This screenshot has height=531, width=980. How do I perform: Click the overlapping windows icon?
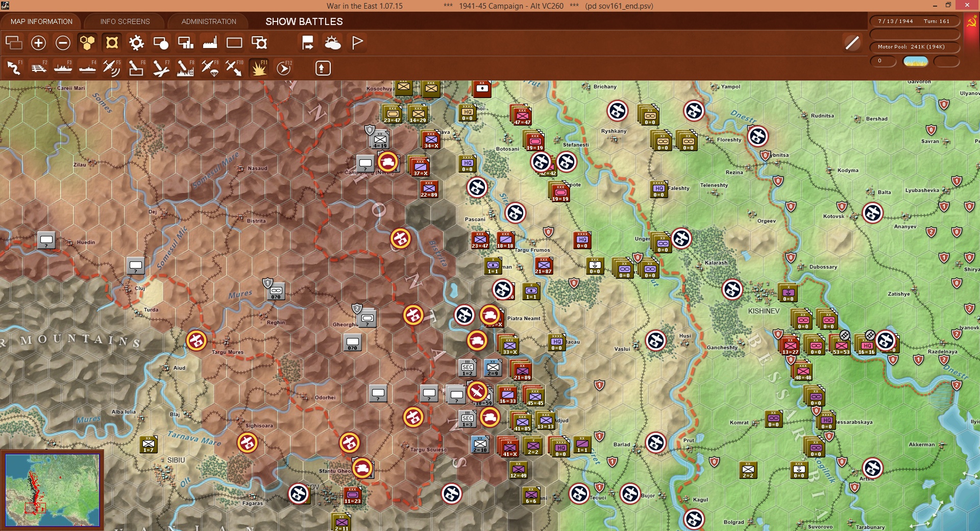pyautogui.click(x=14, y=43)
